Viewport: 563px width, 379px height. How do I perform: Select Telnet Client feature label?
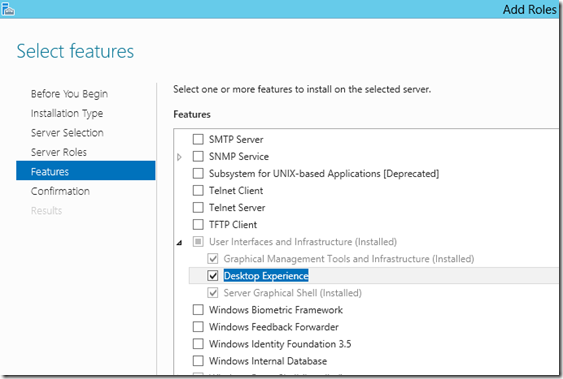click(236, 191)
